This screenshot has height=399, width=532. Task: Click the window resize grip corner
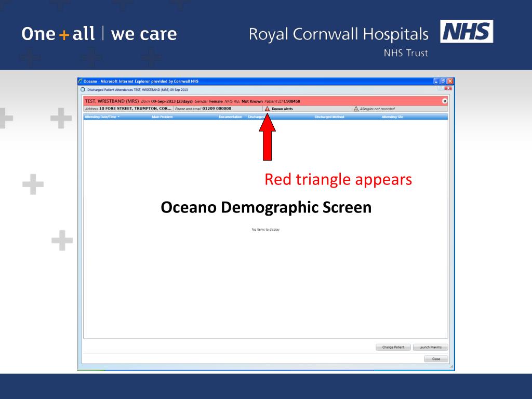click(x=451, y=367)
